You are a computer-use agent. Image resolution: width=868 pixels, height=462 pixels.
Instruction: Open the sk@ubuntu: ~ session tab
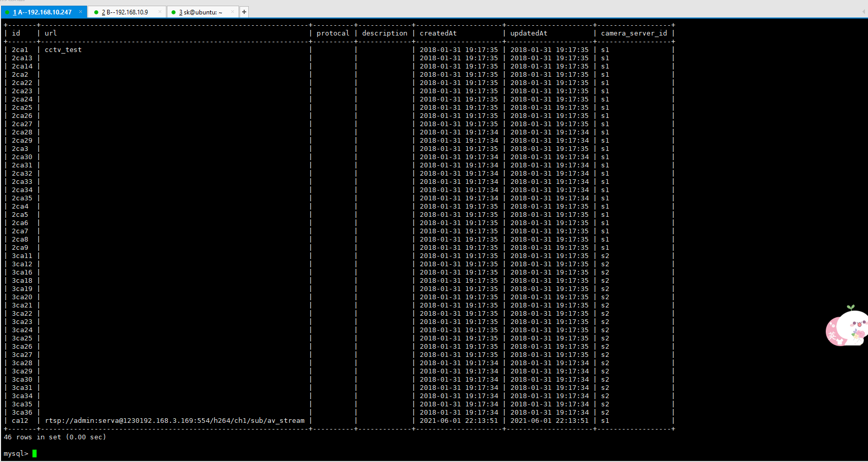202,12
